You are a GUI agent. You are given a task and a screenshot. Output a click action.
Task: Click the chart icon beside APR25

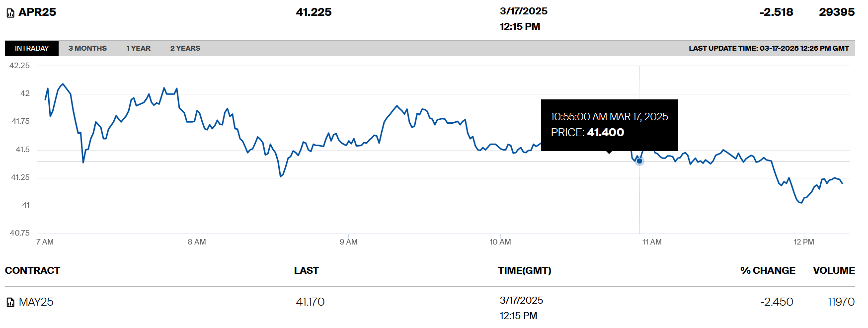(x=10, y=13)
